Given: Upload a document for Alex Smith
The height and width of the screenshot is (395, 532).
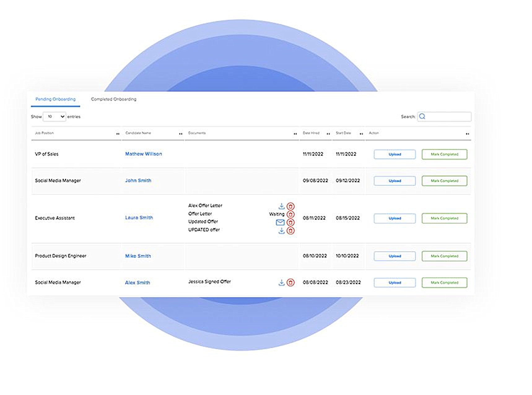Looking at the screenshot, I should coord(395,283).
